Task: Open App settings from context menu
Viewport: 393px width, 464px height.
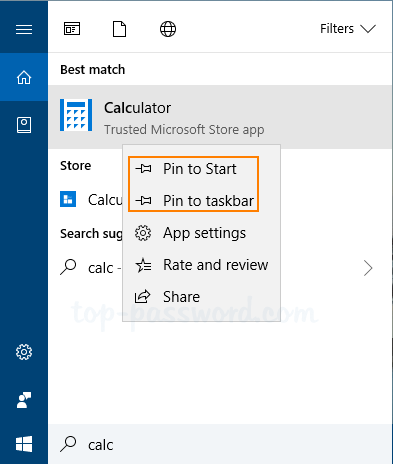Action: point(201,233)
